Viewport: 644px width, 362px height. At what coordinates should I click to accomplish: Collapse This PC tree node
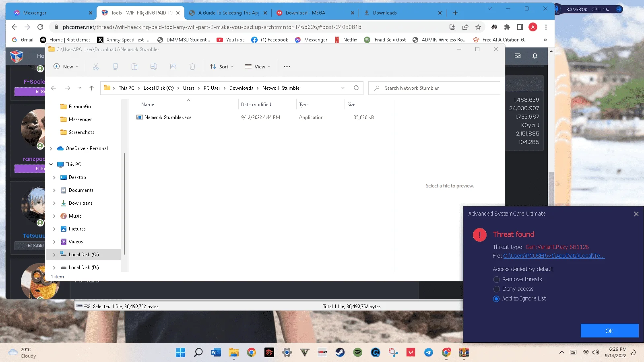pyautogui.click(x=51, y=165)
